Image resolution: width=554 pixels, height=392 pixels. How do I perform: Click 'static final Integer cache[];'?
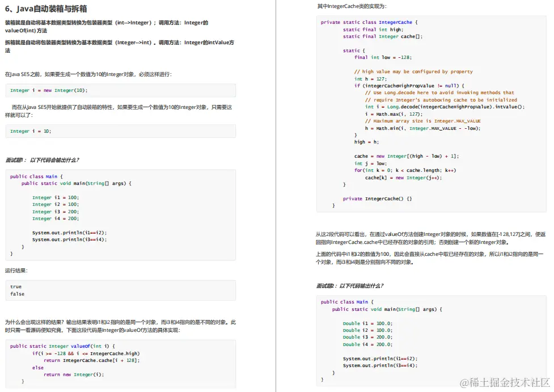pos(383,36)
